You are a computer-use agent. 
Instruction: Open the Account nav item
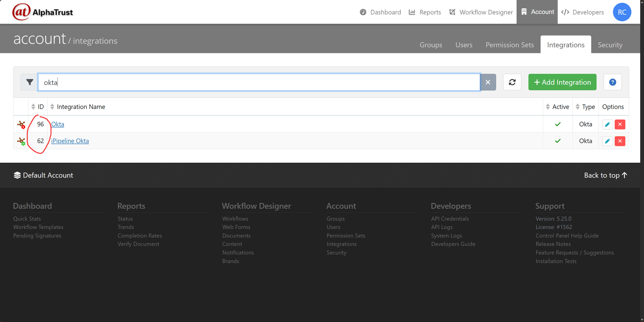click(x=537, y=12)
